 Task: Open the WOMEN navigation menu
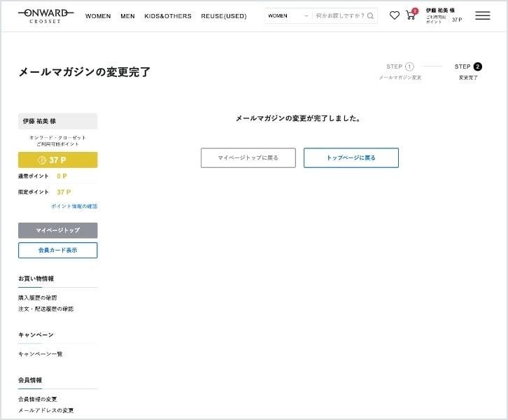pos(98,16)
